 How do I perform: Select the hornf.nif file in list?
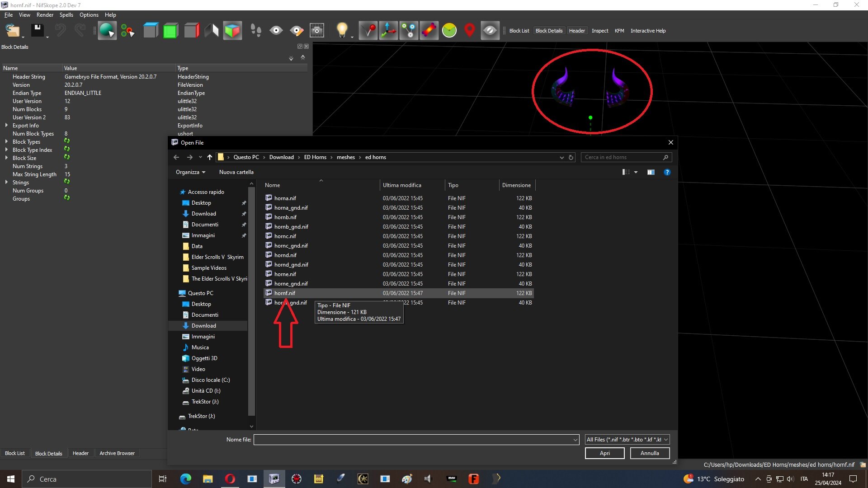[x=285, y=293]
